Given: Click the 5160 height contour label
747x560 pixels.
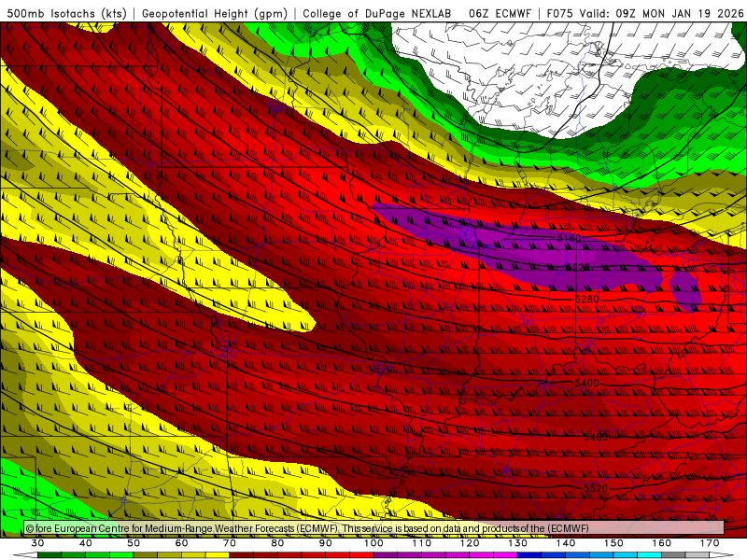Looking at the screenshot, I should [570, 237].
